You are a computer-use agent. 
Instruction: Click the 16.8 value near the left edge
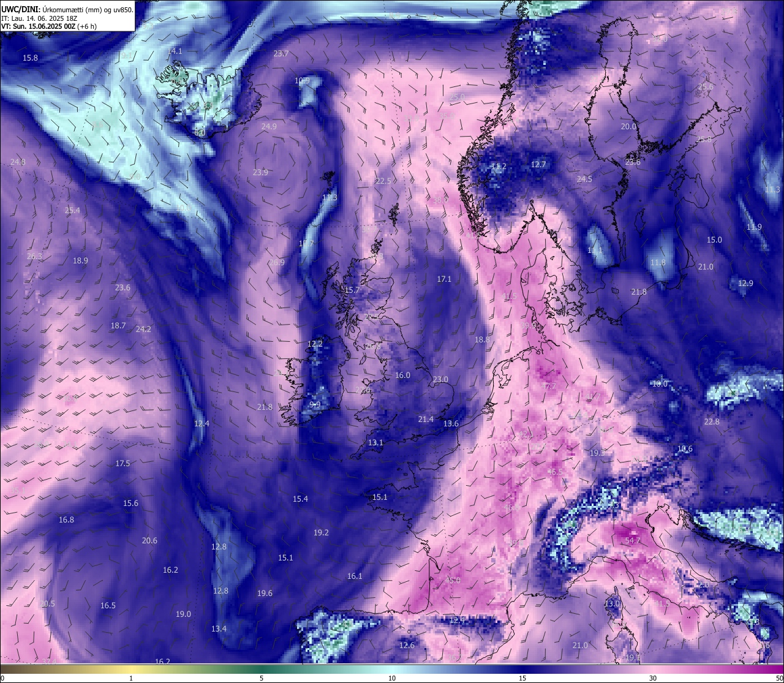click(x=66, y=520)
